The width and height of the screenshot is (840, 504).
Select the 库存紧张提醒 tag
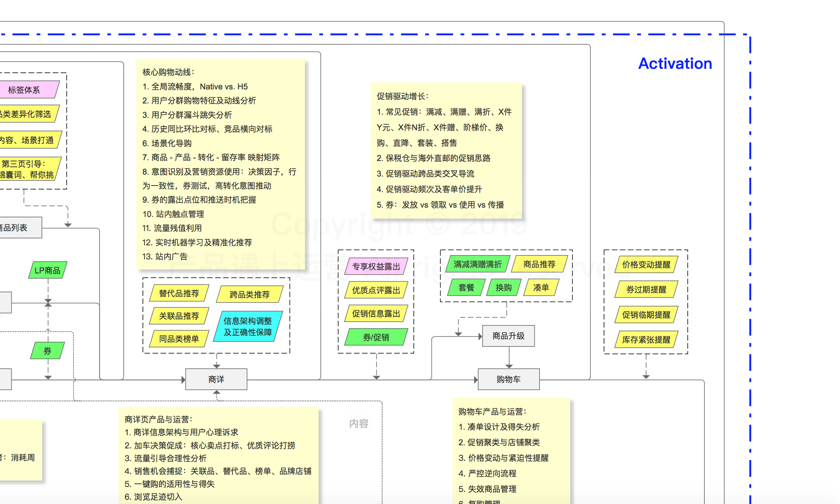646,339
